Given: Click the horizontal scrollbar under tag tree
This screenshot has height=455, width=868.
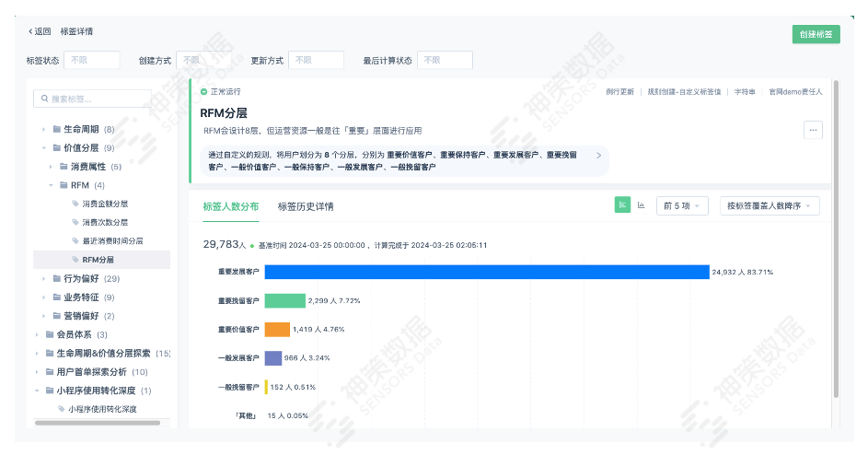Looking at the screenshot, I should pos(98,423).
